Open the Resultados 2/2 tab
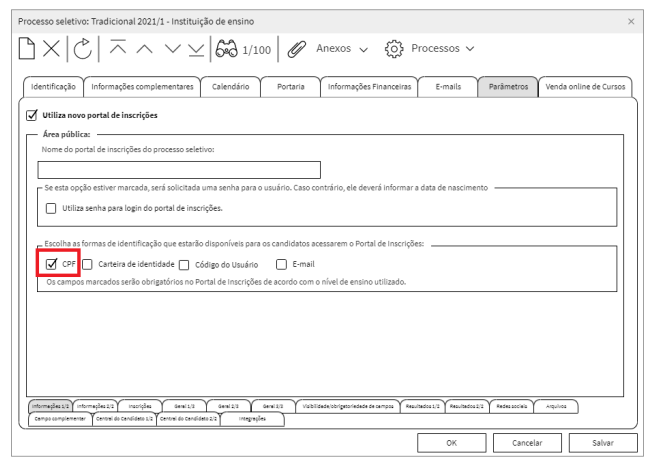This screenshot has width=654, height=464. pyautogui.click(x=467, y=406)
